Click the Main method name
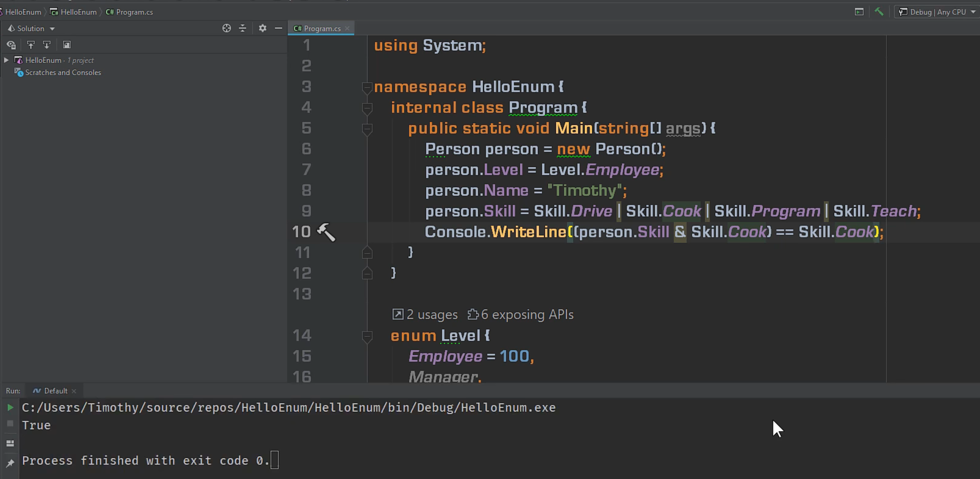980x479 pixels. (574, 128)
